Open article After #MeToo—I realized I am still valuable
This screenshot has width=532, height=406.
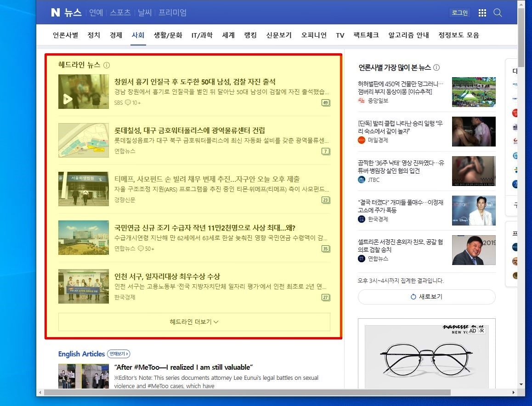tap(183, 367)
